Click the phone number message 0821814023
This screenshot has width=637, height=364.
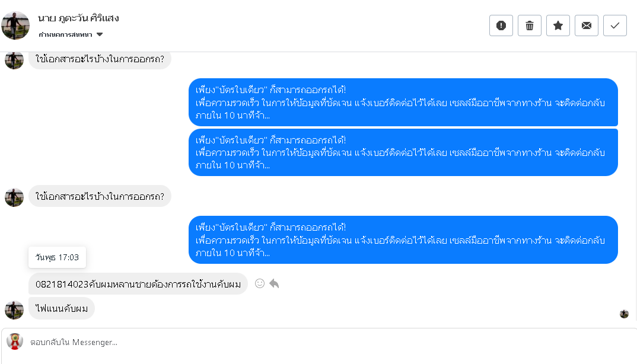coord(138,284)
